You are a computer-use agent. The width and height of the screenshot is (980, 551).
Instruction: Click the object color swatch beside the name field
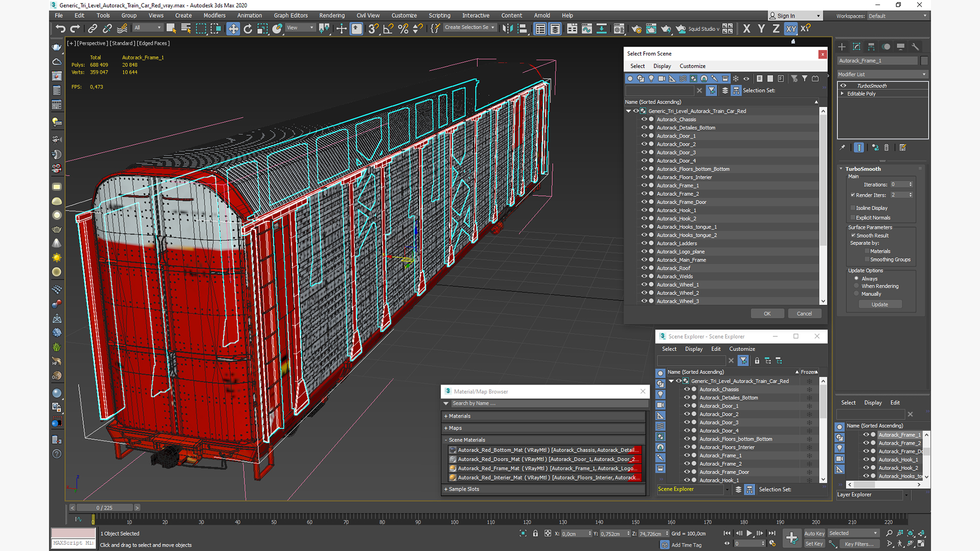(x=924, y=61)
